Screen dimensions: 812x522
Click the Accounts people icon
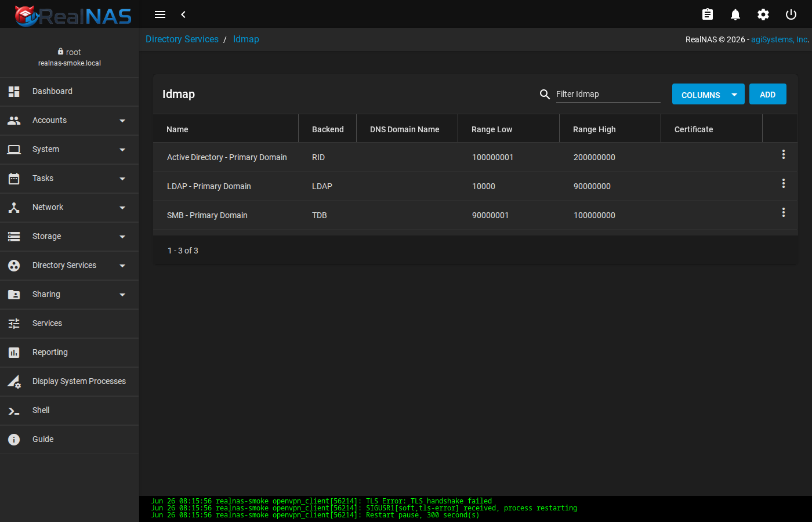14,120
